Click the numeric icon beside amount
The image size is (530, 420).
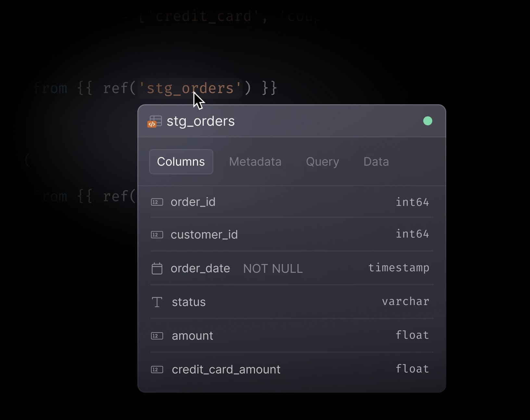pyautogui.click(x=157, y=336)
